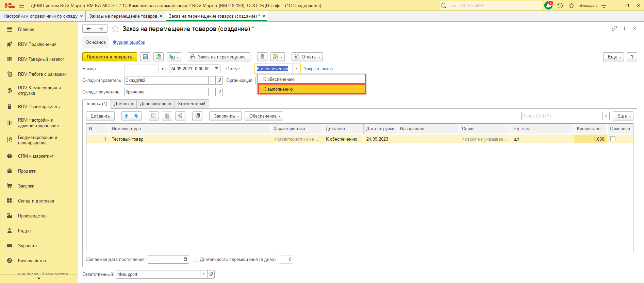The height and width of the screenshot is (283, 644).
Task: Select К выполнению status option
Action: click(x=311, y=89)
